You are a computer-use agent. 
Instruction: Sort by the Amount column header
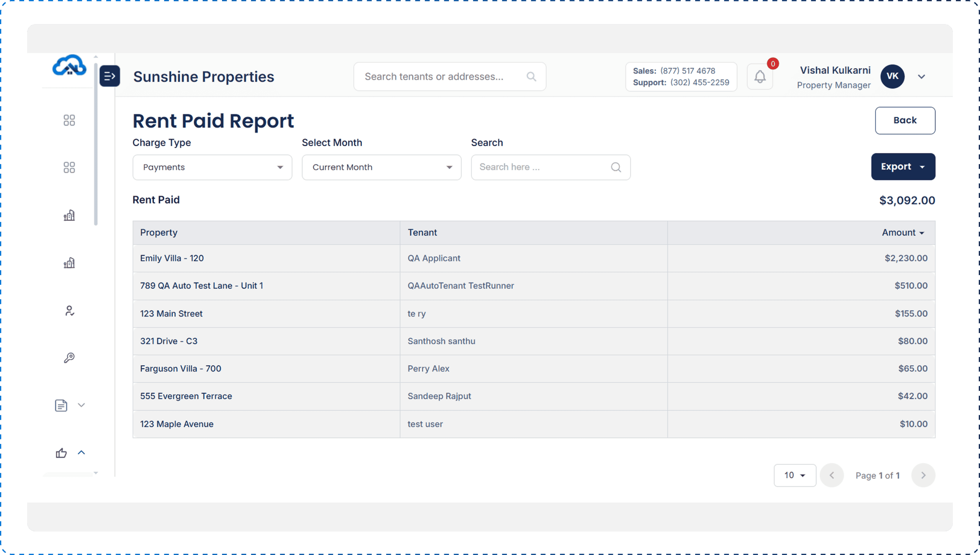pyautogui.click(x=903, y=232)
